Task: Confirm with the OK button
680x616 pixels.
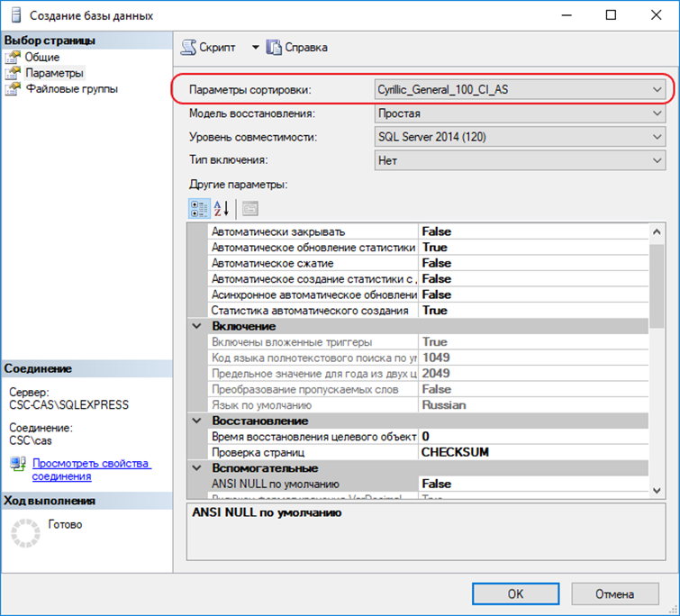Action: point(515,593)
